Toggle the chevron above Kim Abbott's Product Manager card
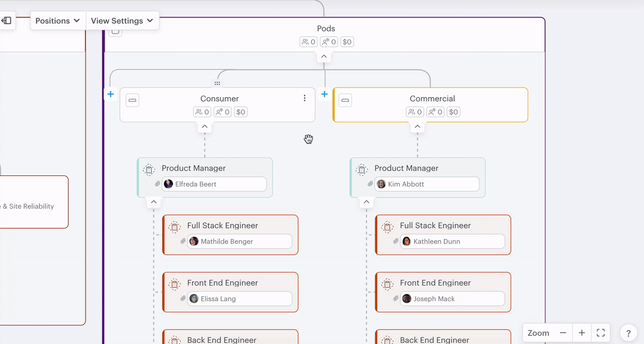Viewport: 644px width, 344px height. (x=366, y=202)
